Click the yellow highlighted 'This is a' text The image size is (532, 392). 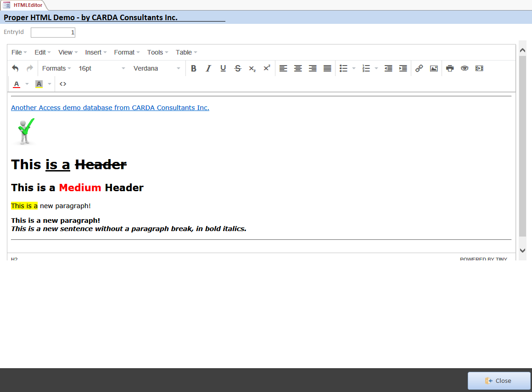(24, 206)
